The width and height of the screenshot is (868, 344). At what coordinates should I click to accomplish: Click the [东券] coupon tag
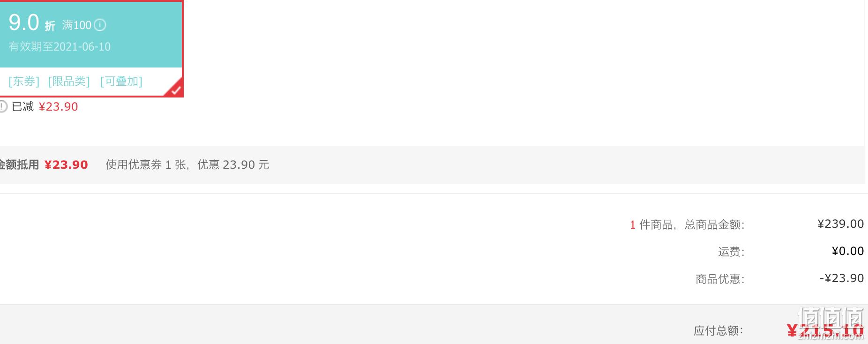24,82
